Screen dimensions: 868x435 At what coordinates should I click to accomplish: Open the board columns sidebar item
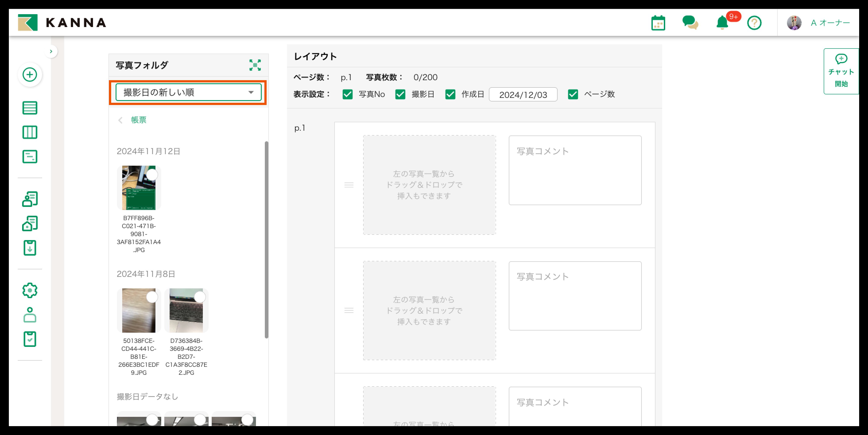pyautogui.click(x=30, y=132)
